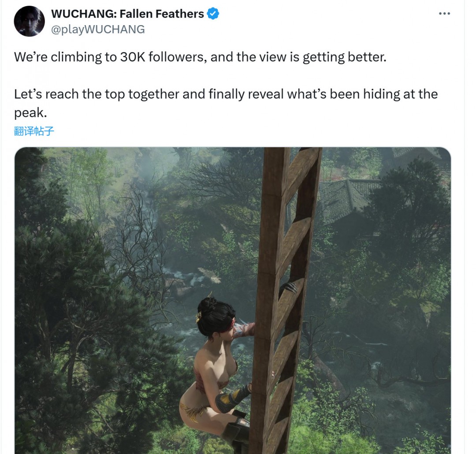
Task: Click the clawed hand gripping the ladder rung
Action: 288,287
